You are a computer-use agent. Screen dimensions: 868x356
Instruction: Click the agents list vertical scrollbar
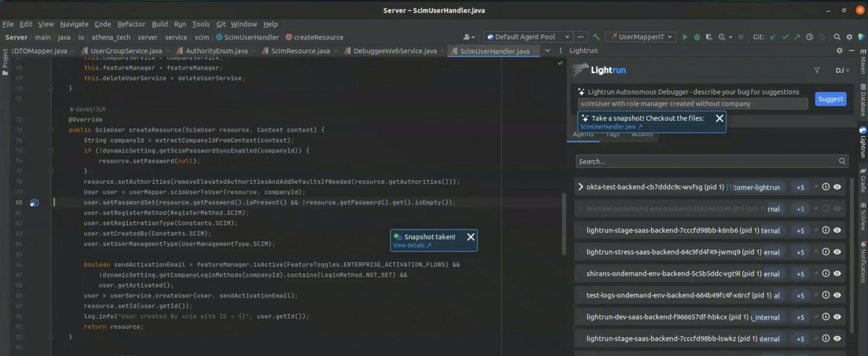coord(853,256)
